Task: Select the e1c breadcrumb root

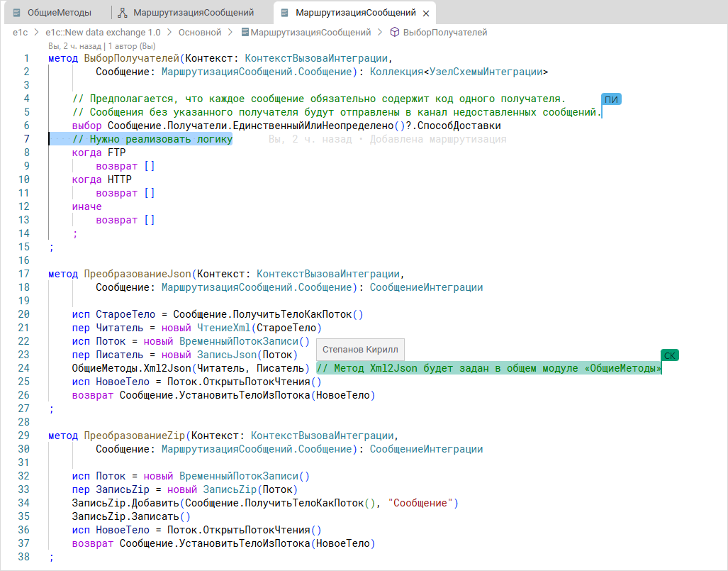Action: point(20,33)
